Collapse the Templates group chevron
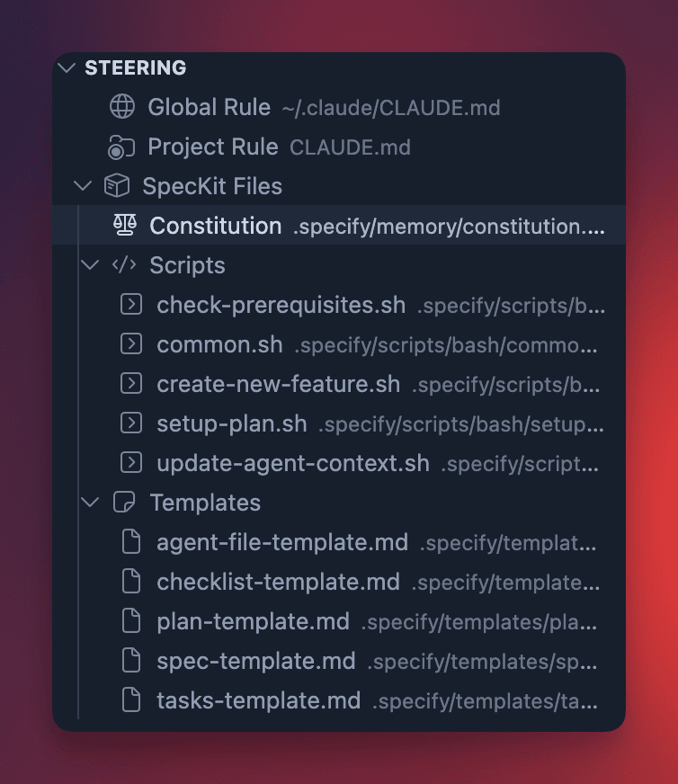Viewport: 678px width, 784px height. click(91, 503)
